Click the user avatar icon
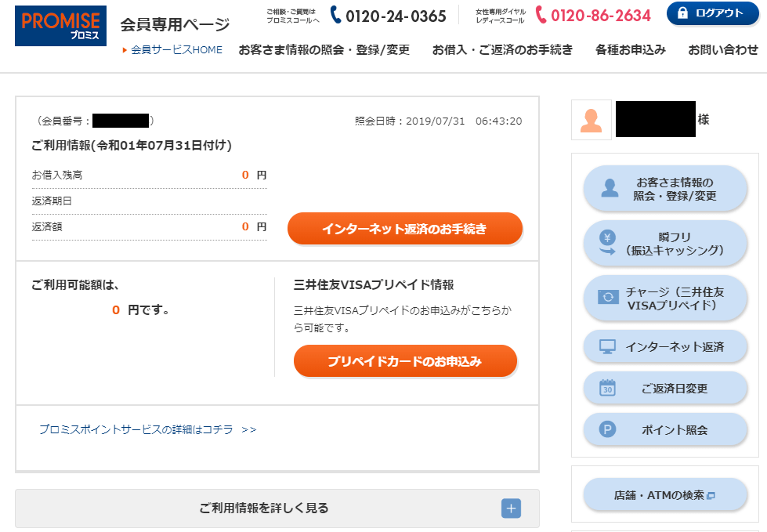This screenshot has width=767, height=532. coord(591,121)
